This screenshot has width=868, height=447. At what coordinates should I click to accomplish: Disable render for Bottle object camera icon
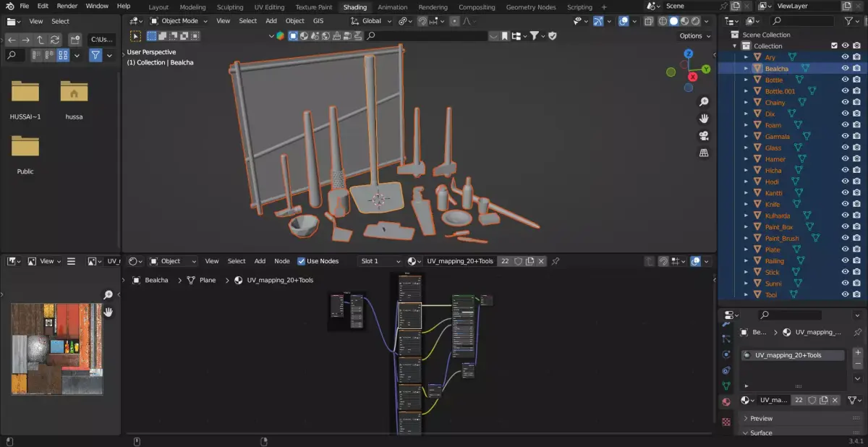click(x=856, y=80)
